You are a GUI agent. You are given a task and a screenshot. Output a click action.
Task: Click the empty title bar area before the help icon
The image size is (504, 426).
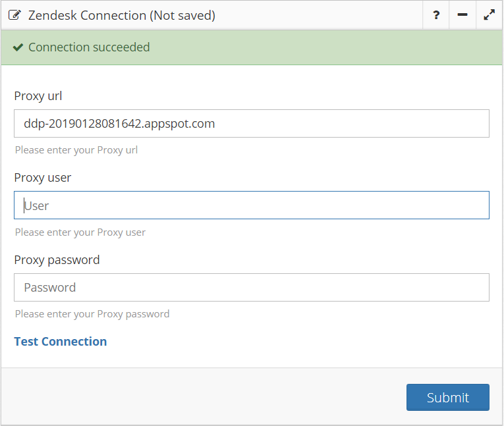[x=316, y=15]
